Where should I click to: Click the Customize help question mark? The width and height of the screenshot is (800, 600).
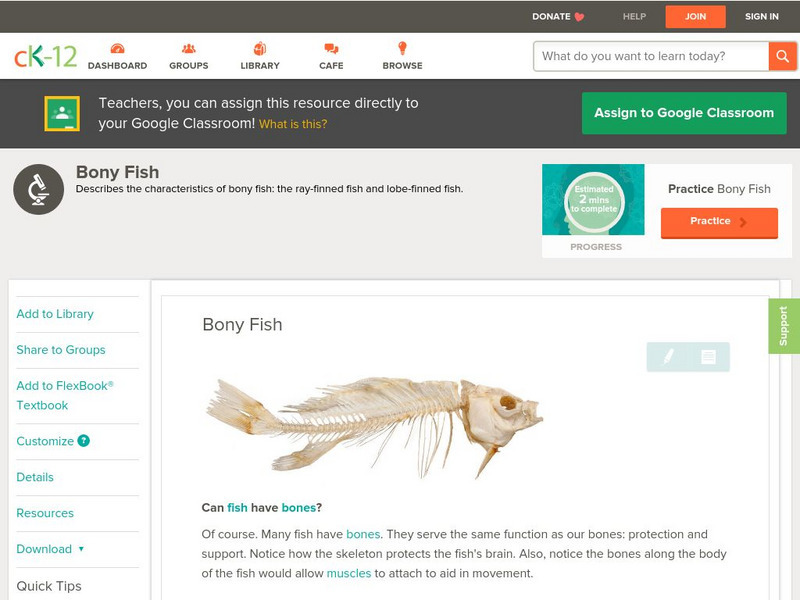[84, 441]
